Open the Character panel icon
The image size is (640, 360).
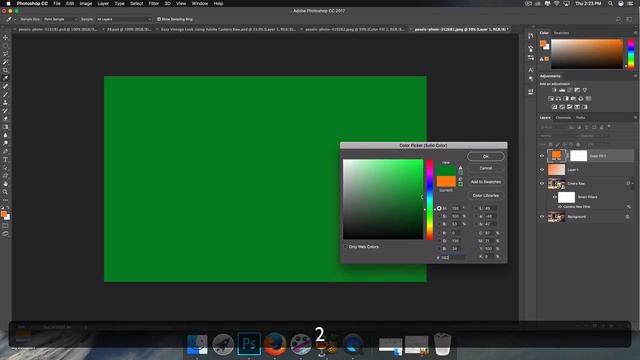coord(531,70)
